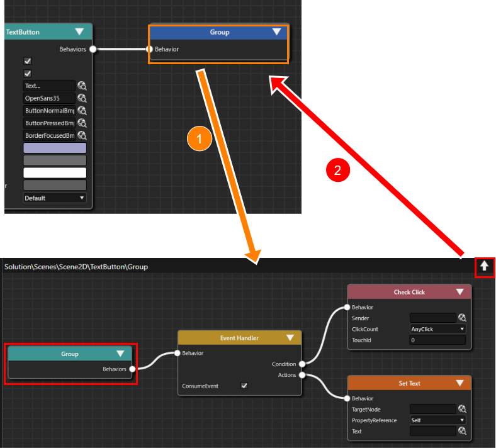Click the lavender color swatch in the TextButton node

(x=55, y=148)
